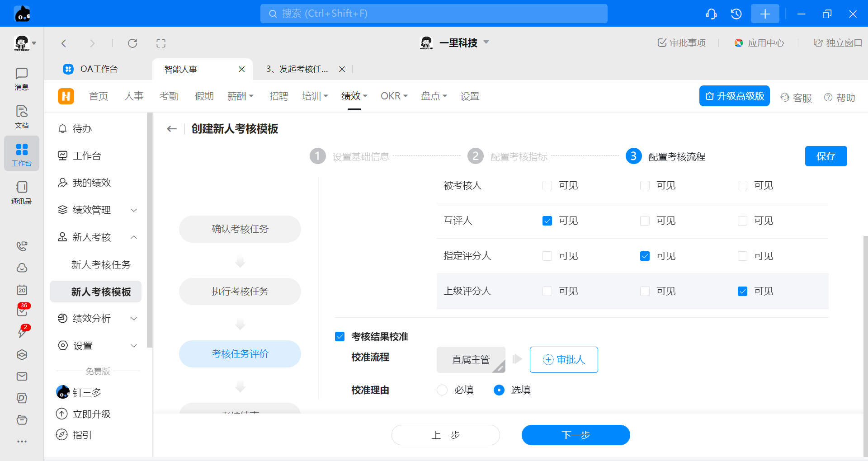Click the search input field
This screenshot has height=461, width=868.
[x=434, y=14]
